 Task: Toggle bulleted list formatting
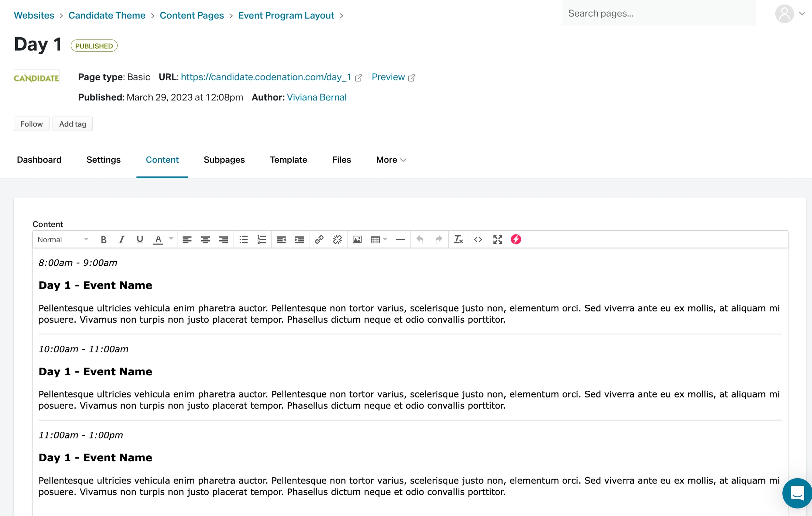(244, 239)
